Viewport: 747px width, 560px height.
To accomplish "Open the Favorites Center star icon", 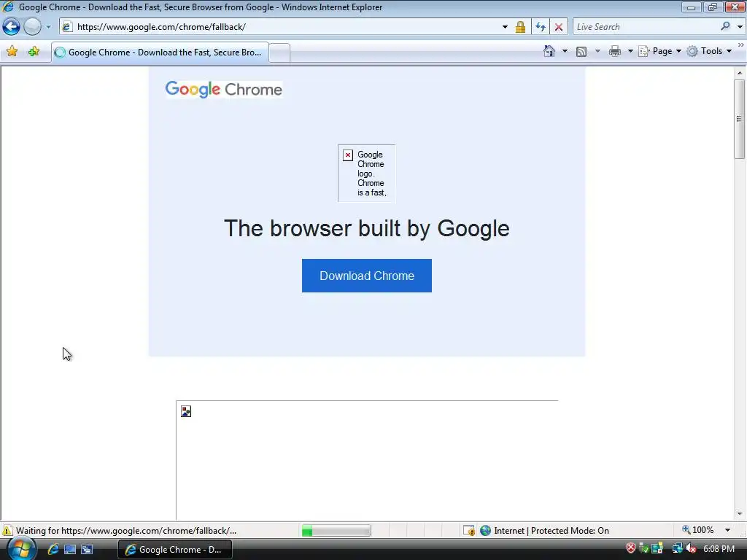I will pyautogui.click(x=12, y=52).
